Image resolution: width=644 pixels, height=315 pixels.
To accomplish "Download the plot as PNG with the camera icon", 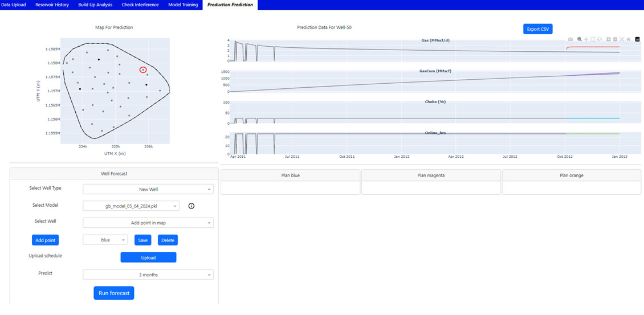I will point(570,39).
